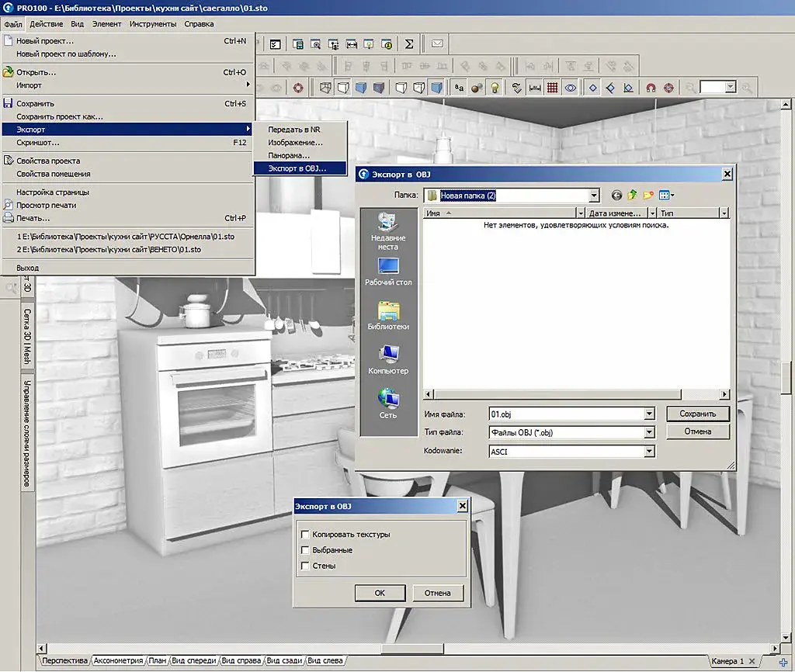
Task: Toggle the light bulb lighting icon
Action: [495, 88]
